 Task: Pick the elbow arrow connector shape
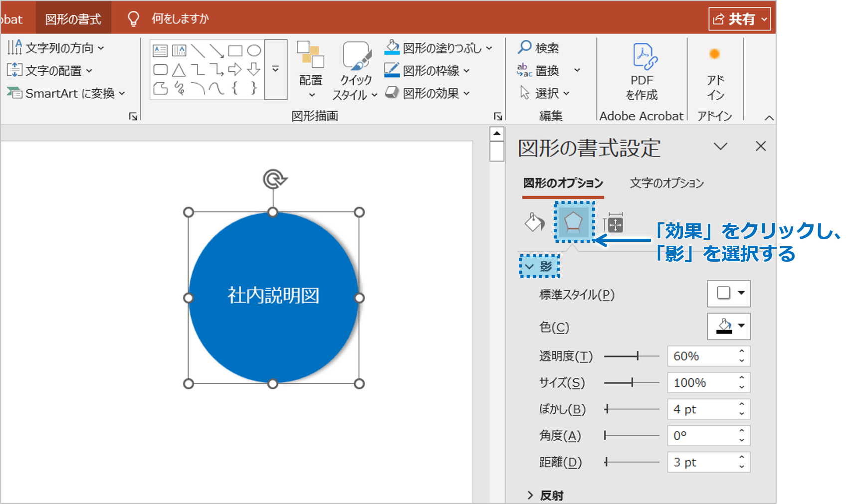[216, 69]
